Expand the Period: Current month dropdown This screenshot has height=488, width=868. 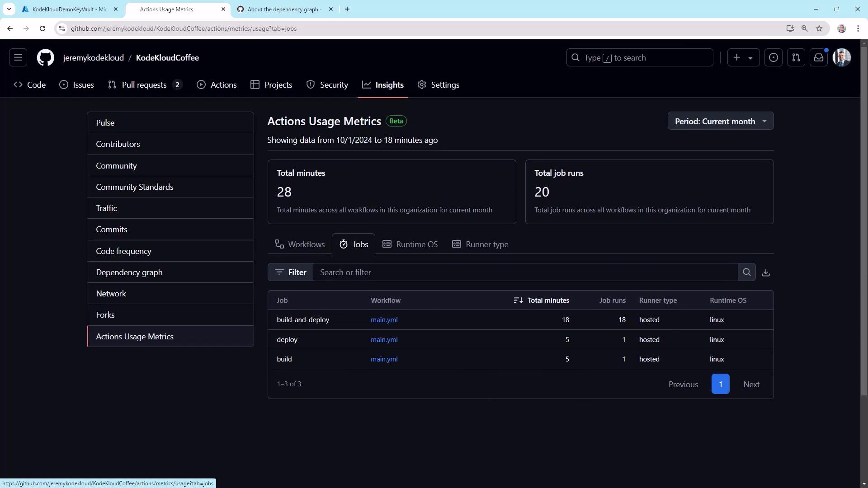pos(721,121)
